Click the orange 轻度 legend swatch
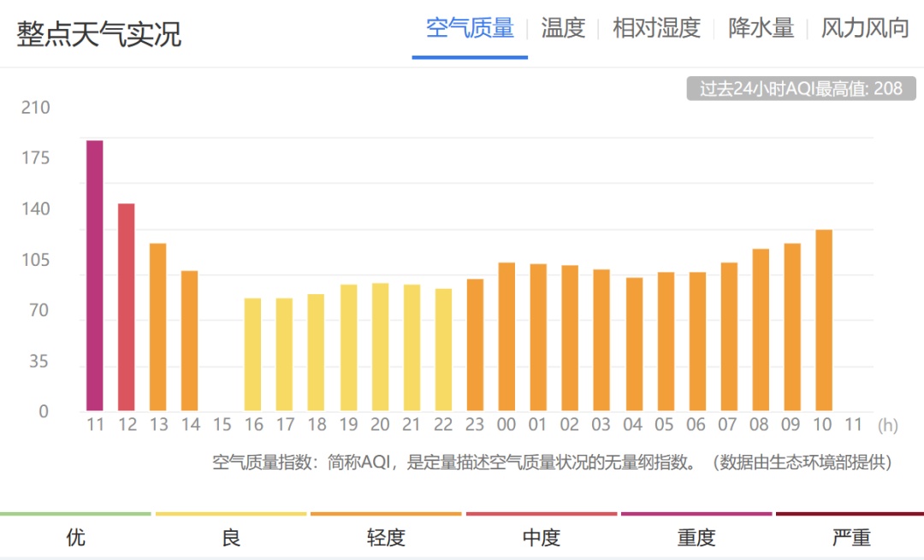This screenshot has width=924, height=560. [386, 514]
